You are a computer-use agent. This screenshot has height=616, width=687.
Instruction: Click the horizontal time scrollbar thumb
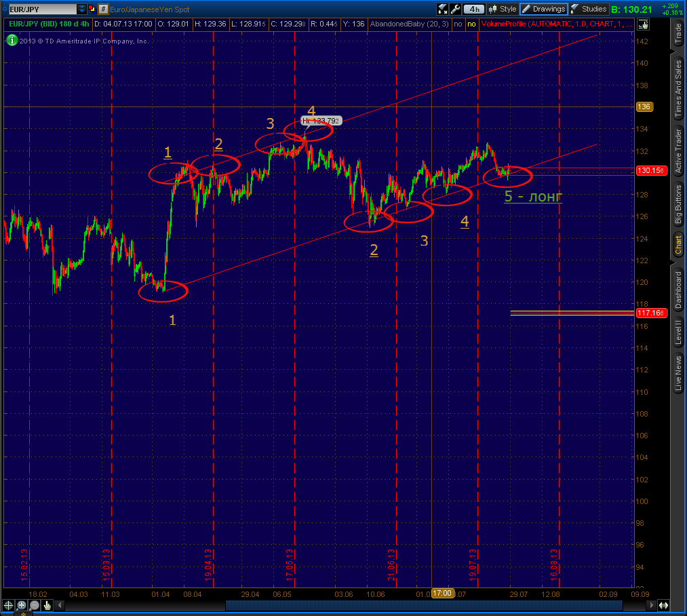[424, 605]
